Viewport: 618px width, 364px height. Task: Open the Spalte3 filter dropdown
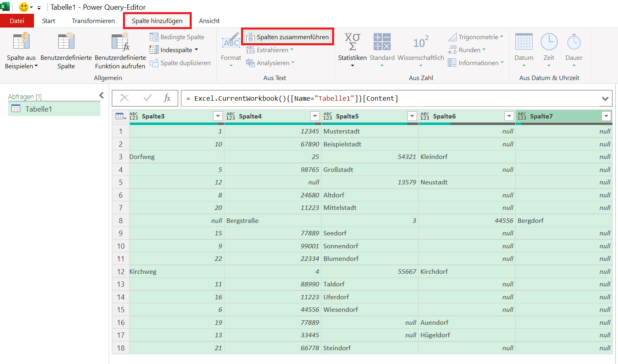tap(218, 116)
